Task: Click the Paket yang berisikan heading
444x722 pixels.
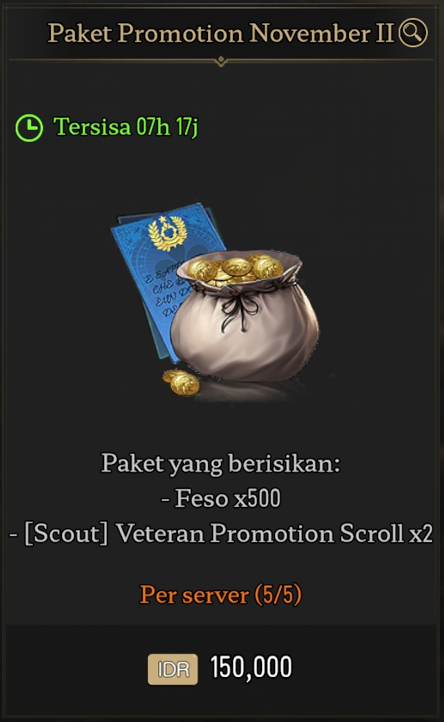Action: 221,463
